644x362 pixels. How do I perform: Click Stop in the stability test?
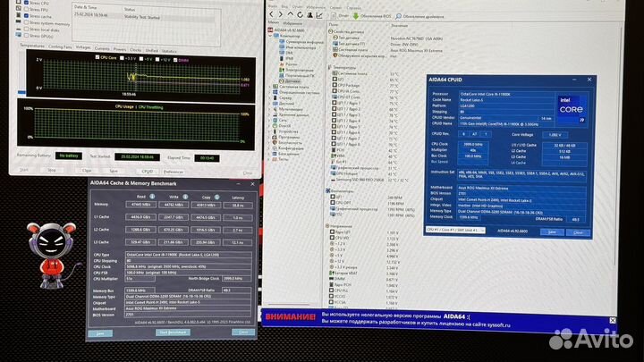point(52,170)
